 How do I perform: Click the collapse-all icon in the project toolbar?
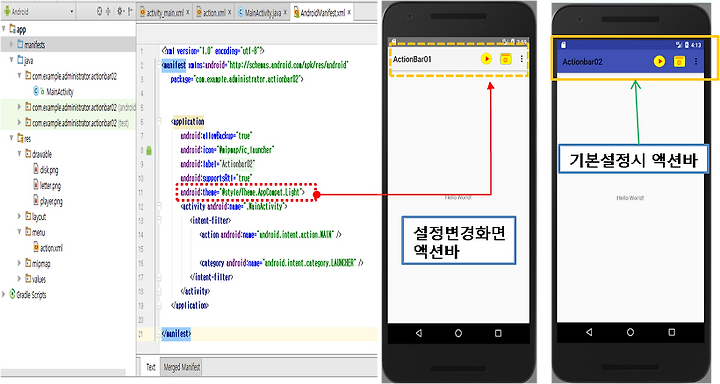(108, 11)
